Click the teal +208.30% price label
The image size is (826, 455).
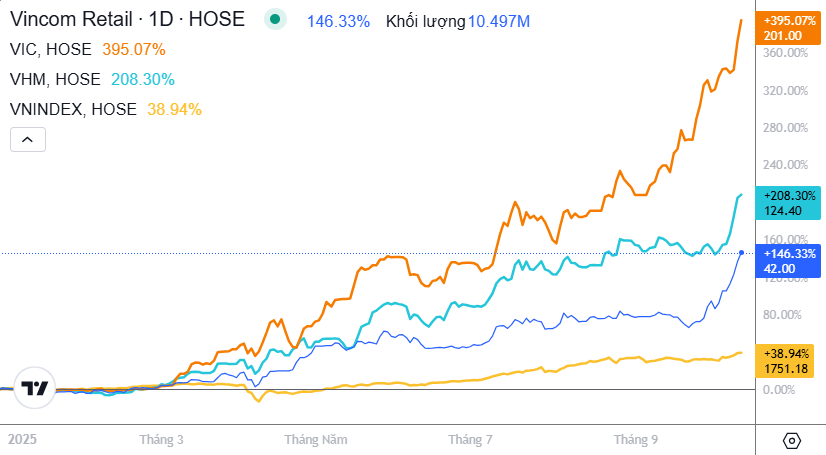(789, 196)
